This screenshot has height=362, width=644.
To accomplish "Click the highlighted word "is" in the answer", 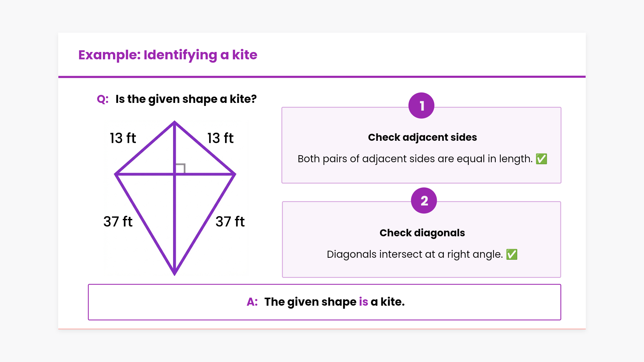I will 363,302.
